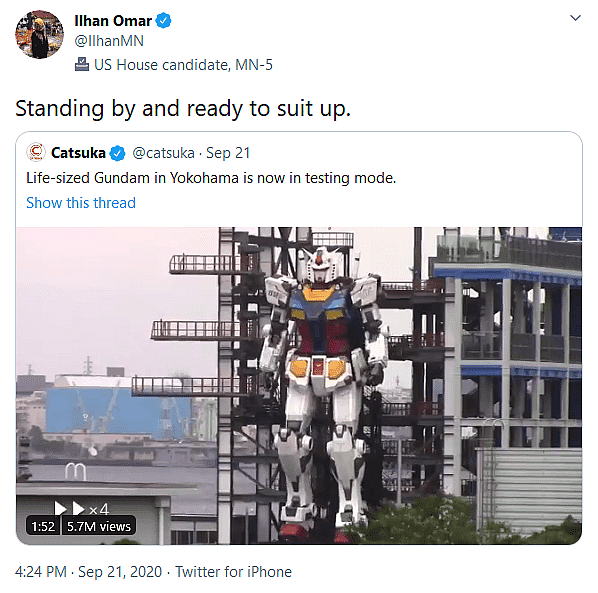Open the 4:24 PM Sep 21, 2020 timestamp
The image size is (598, 593).
pos(88,572)
